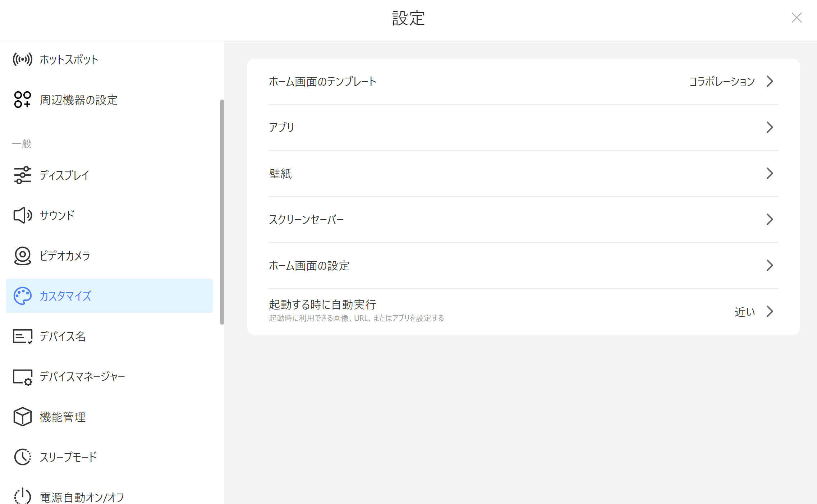
Task: Select the Display (ディスプレイ) sliders icon
Action: [x=22, y=175]
